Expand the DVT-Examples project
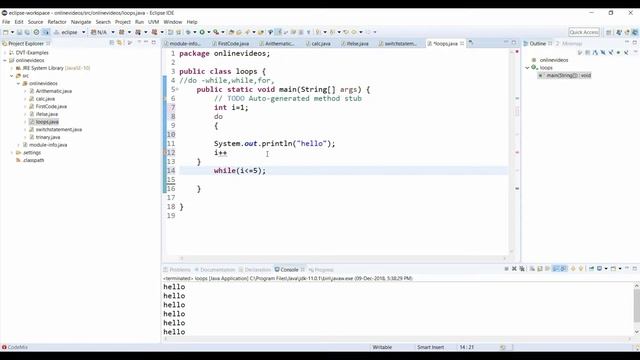The height and width of the screenshot is (360, 640). coord(5,53)
